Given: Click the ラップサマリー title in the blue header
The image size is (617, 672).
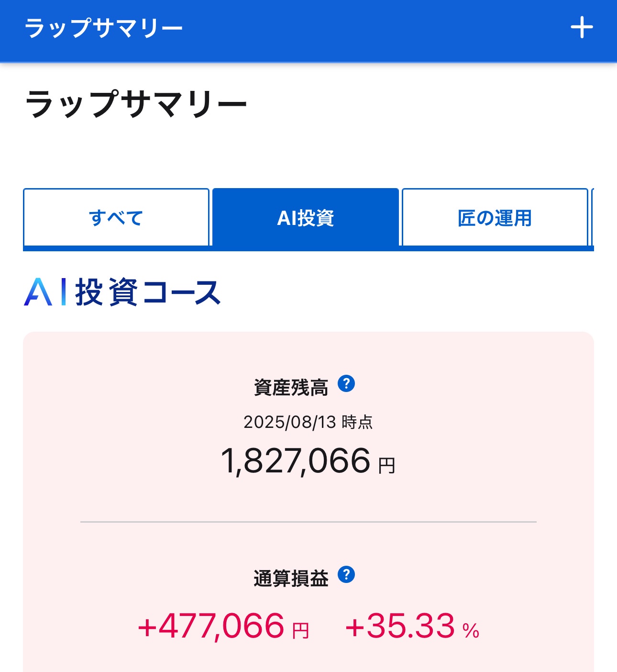Looking at the screenshot, I should [103, 28].
